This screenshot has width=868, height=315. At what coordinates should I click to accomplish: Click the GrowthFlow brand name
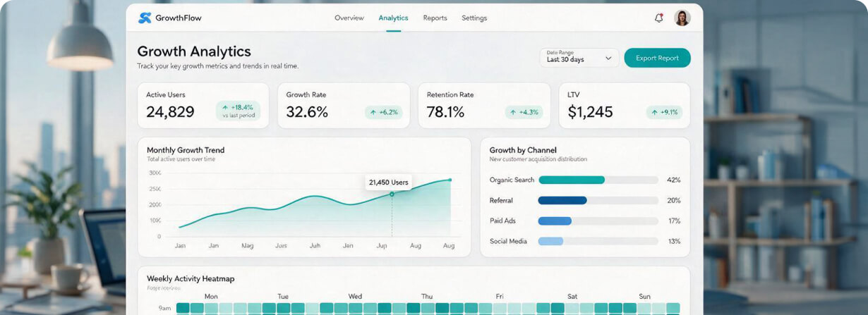tap(179, 18)
